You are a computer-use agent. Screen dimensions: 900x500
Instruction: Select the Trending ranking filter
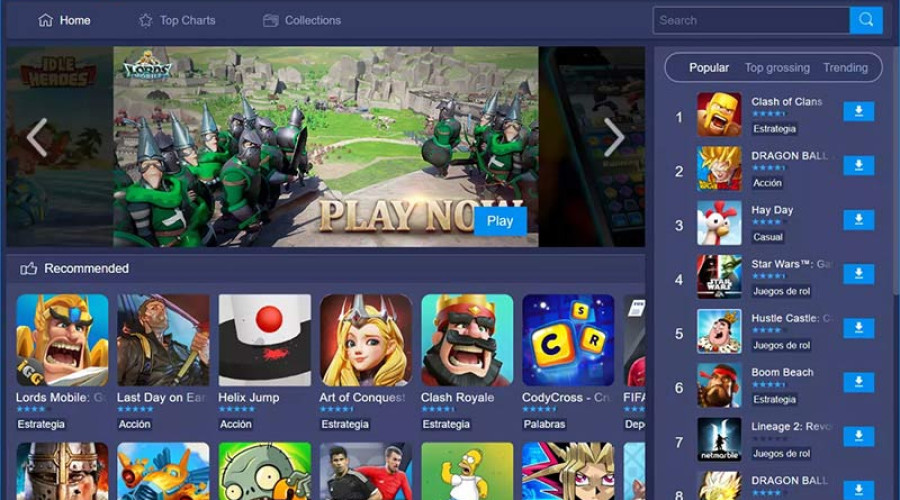tap(845, 68)
